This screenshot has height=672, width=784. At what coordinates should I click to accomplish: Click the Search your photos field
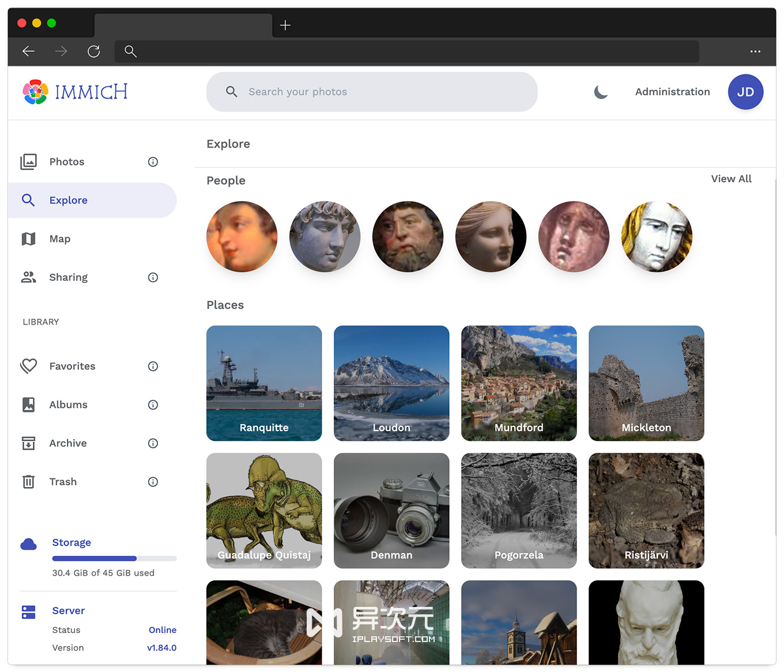point(372,92)
